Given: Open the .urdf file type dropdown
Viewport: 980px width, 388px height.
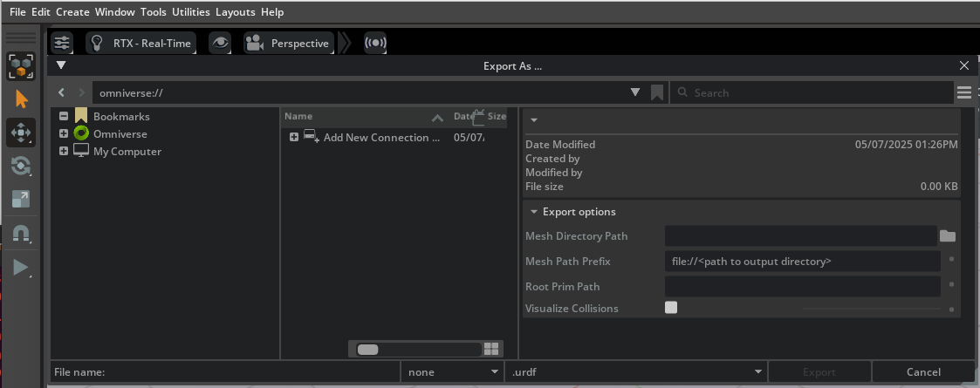Looking at the screenshot, I should pyautogui.click(x=635, y=372).
